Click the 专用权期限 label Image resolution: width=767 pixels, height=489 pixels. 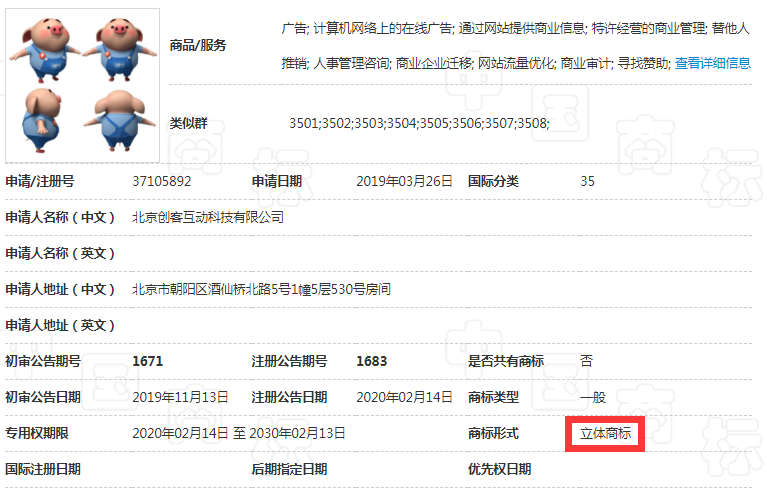37,433
